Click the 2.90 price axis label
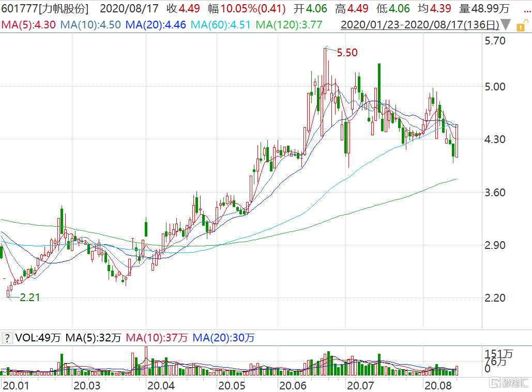The width and height of the screenshot is (532, 392). (x=495, y=245)
